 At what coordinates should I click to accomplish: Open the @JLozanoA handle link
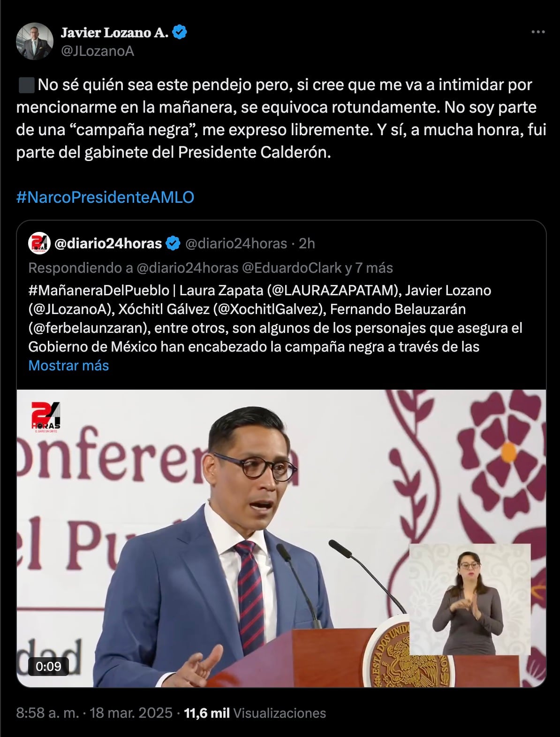tap(98, 51)
